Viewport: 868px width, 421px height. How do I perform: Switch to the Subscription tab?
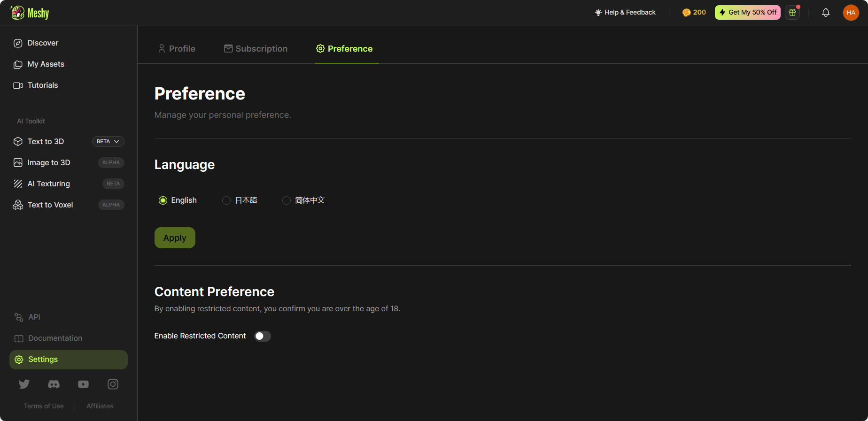click(x=256, y=49)
